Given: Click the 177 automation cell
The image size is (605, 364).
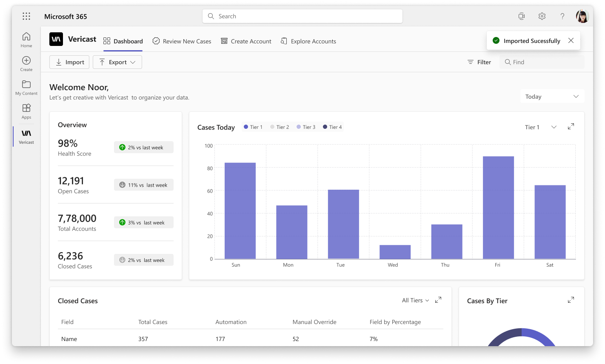Looking at the screenshot, I should (220, 339).
